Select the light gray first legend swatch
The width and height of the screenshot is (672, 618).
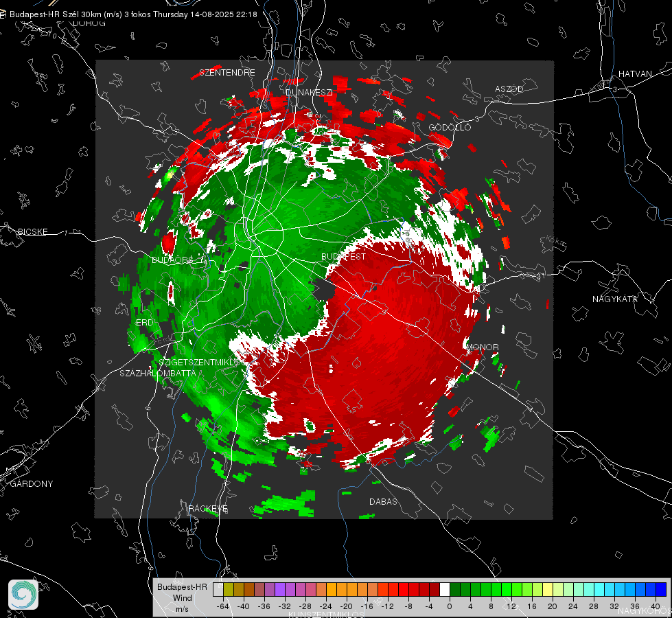point(218,590)
